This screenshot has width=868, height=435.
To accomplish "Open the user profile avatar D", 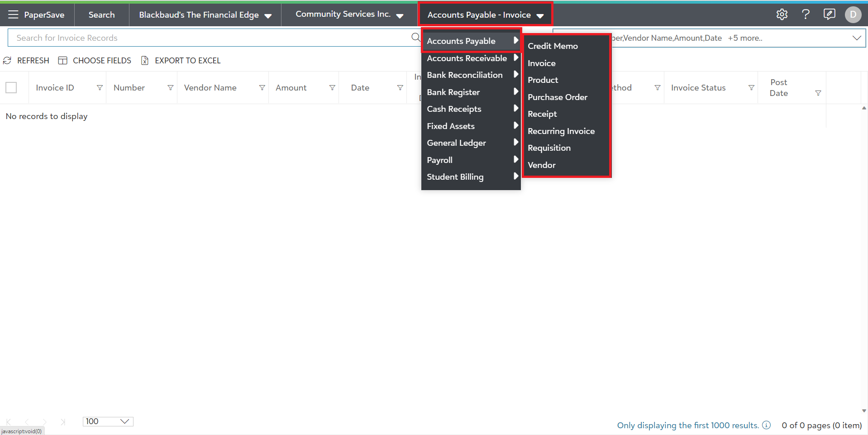I will click(853, 14).
